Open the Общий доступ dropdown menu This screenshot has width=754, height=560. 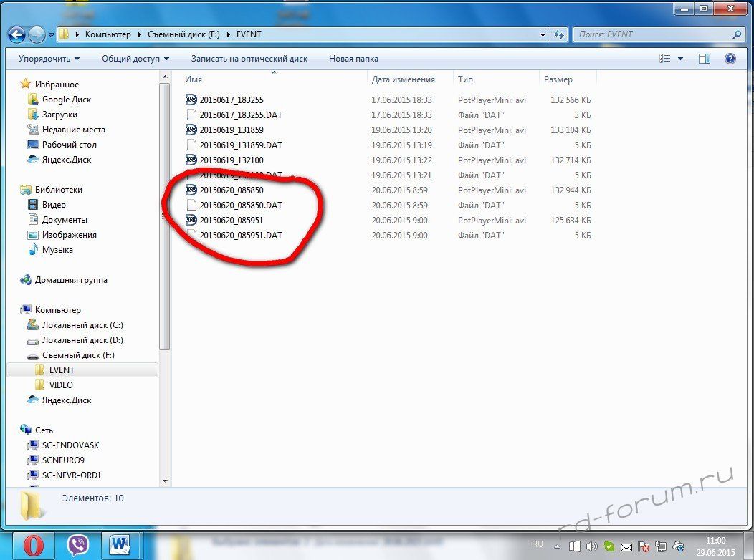(135, 59)
